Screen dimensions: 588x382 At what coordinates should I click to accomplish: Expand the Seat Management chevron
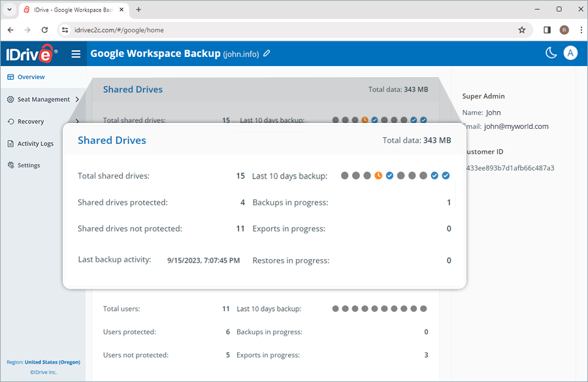point(77,99)
